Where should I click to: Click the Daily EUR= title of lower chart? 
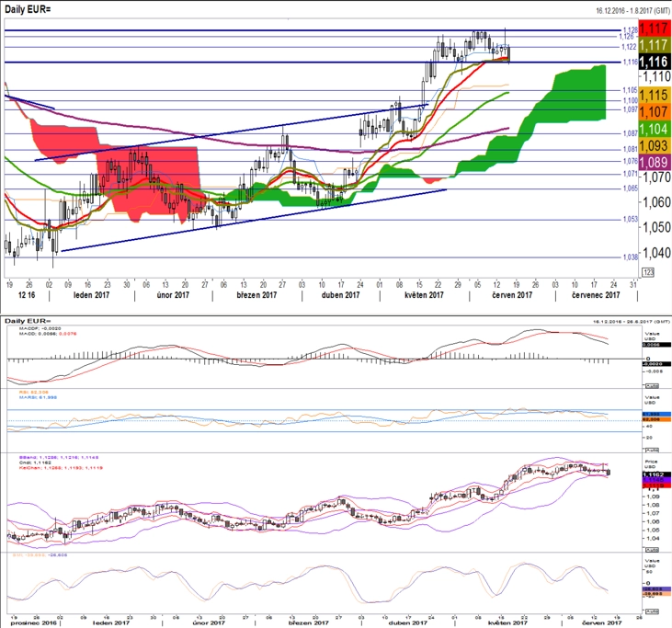click(x=28, y=321)
